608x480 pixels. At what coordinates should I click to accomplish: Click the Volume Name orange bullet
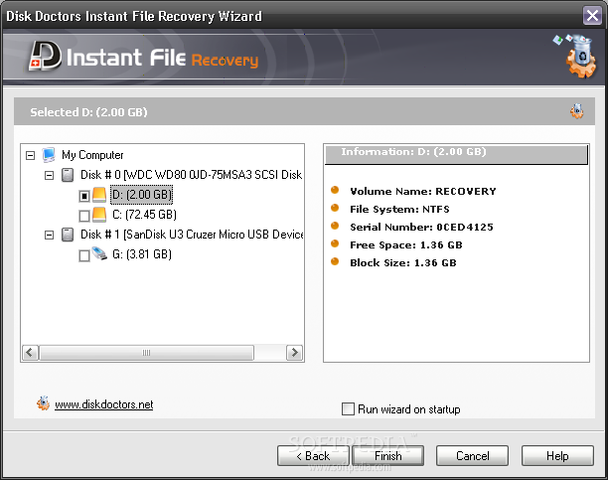pos(335,190)
